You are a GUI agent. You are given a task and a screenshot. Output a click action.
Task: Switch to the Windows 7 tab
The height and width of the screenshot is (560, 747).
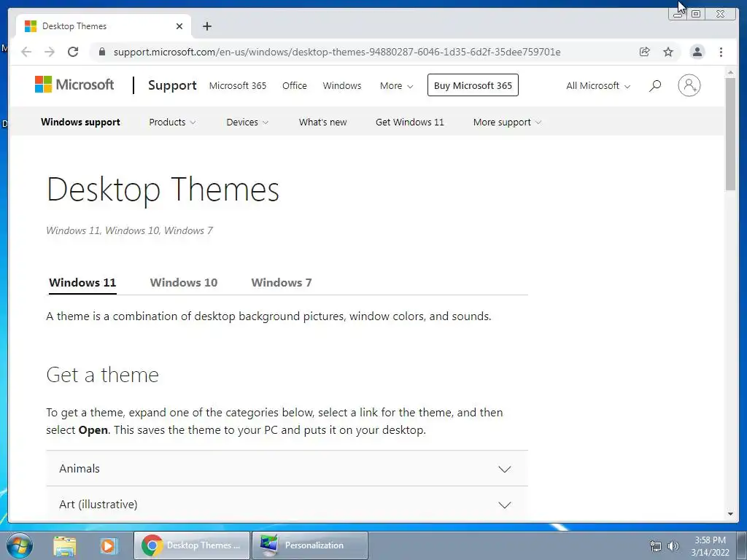point(281,282)
